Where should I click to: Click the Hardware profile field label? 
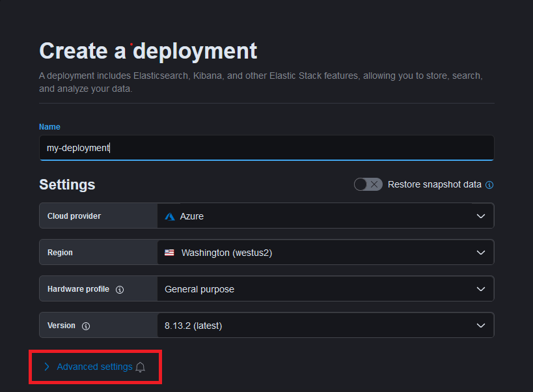[78, 289]
